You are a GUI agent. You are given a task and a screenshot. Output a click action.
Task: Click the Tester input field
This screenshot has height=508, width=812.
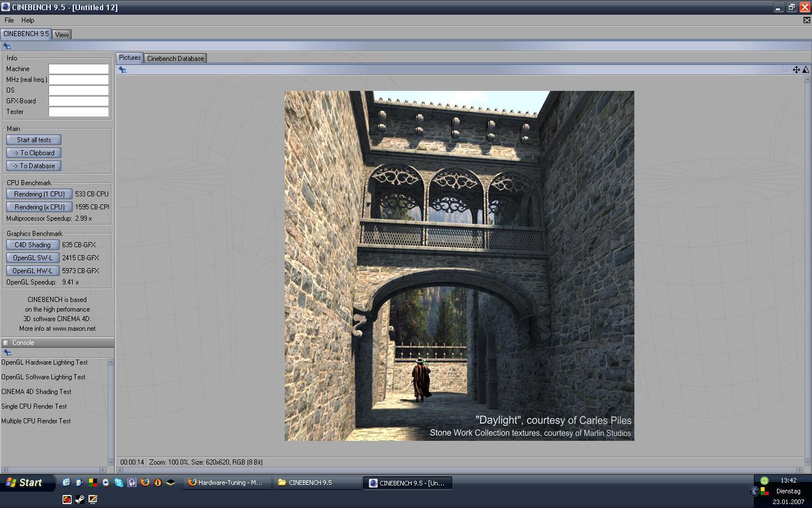click(78, 112)
